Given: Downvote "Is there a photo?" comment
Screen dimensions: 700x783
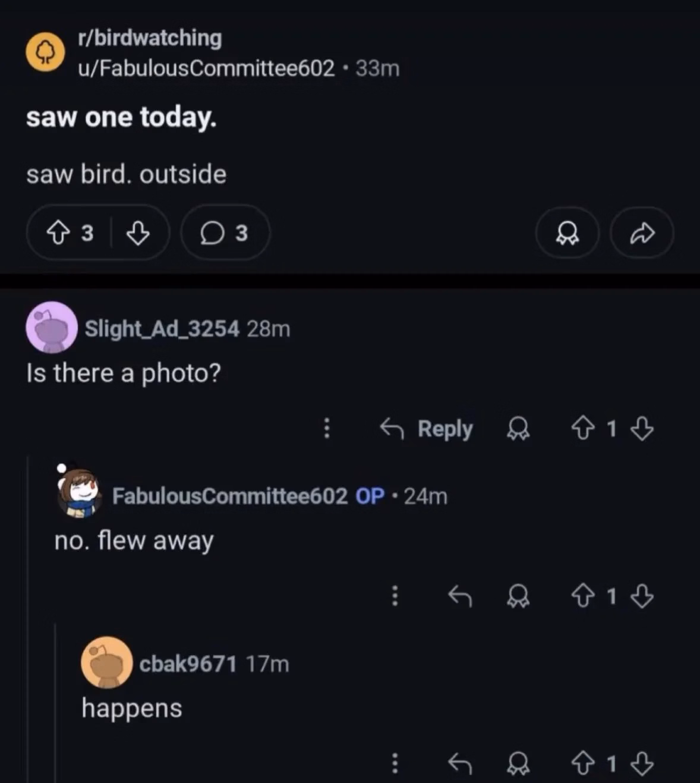Looking at the screenshot, I should pyautogui.click(x=642, y=428).
